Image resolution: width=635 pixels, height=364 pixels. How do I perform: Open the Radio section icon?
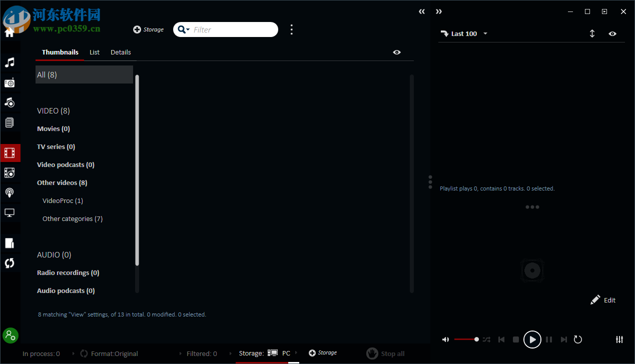(10, 83)
